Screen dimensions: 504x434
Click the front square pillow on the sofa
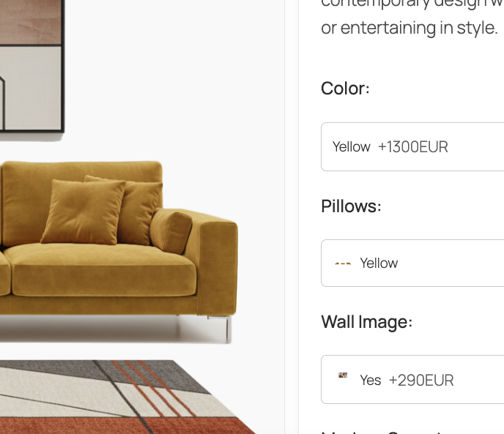pyautogui.click(x=83, y=212)
